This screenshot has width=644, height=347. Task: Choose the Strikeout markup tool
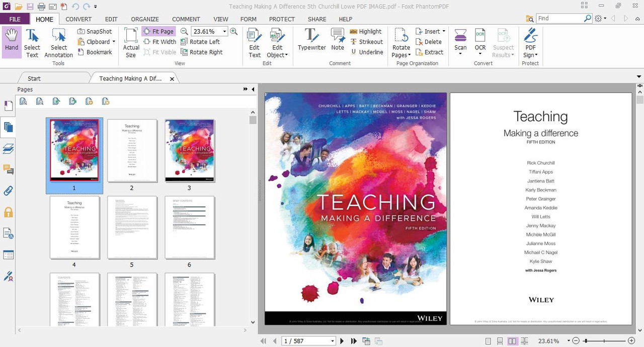[367, 42]
